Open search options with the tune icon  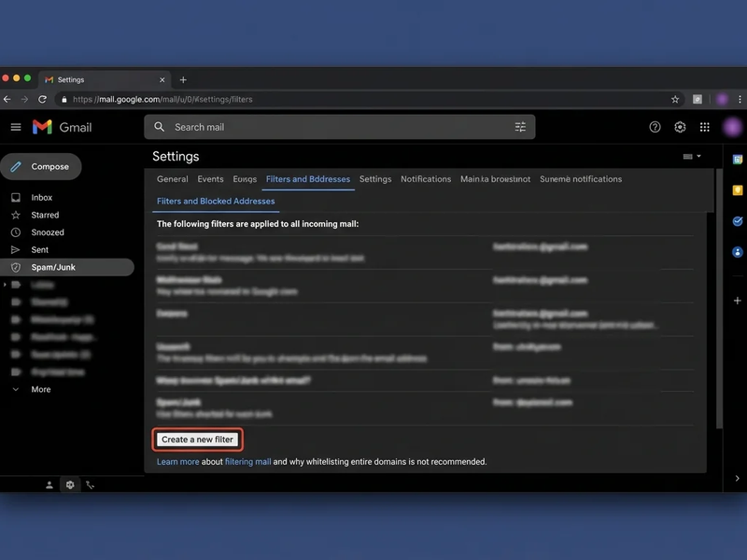click(520, 126)
